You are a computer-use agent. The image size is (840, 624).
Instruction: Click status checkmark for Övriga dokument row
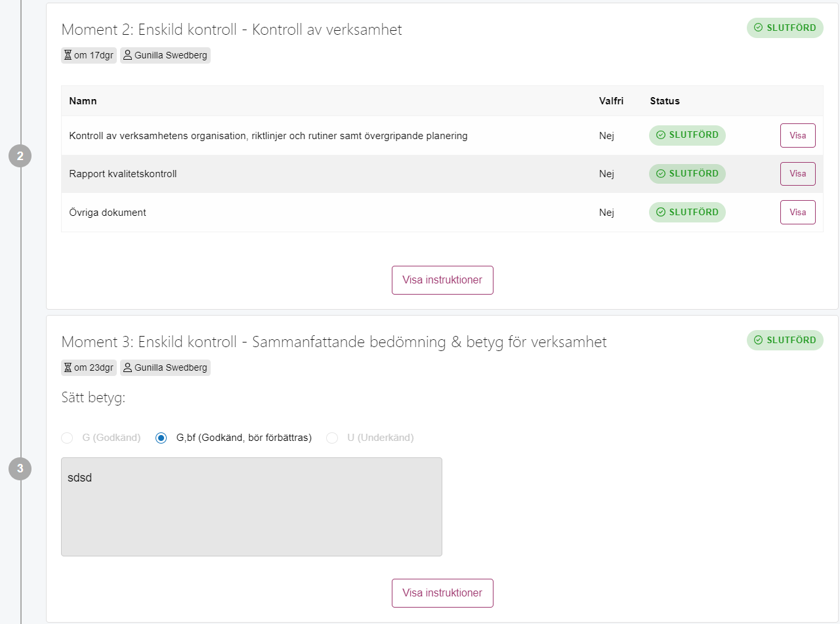coord(661,212)
